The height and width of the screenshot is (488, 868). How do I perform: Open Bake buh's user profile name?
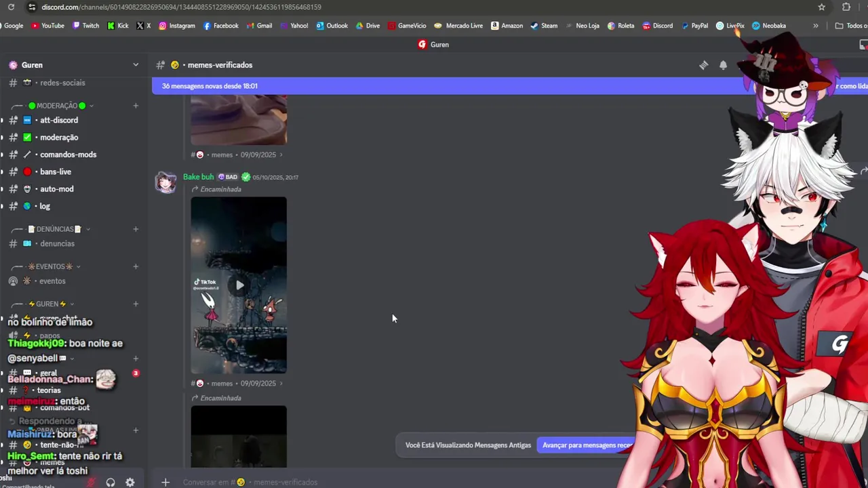[x=198, y=177]
